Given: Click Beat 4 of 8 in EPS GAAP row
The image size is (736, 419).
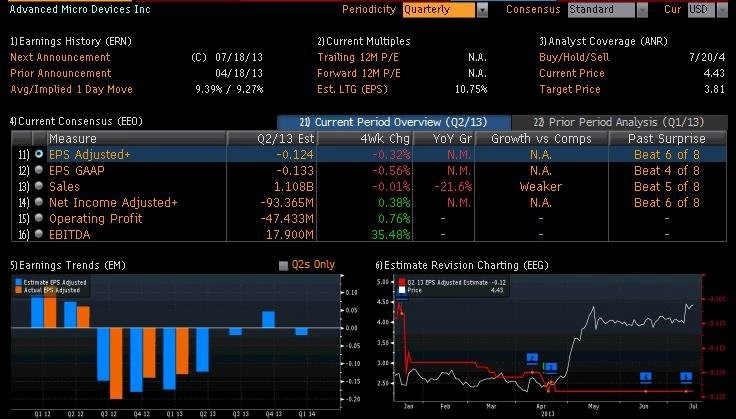Looking at the screenshot, I should (x=667, y=170).
